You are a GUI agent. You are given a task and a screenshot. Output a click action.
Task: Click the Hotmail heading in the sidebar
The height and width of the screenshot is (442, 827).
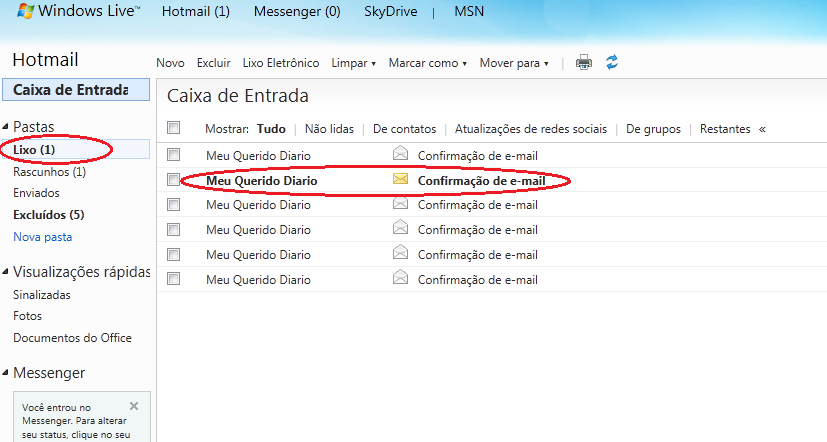45,60
